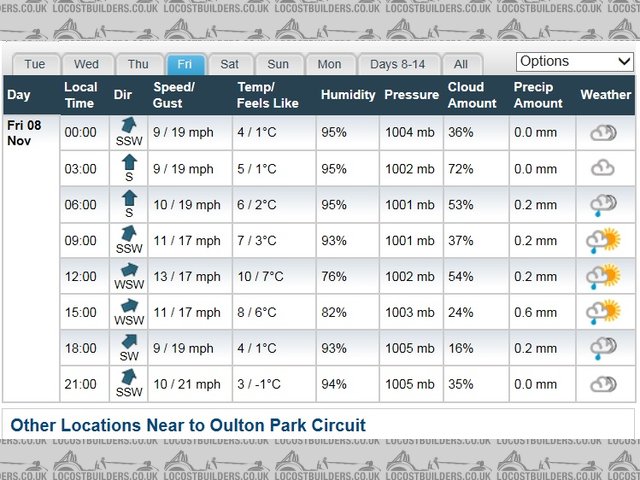
Task: Open the Thu forecast tab
Action: (138, 64)
